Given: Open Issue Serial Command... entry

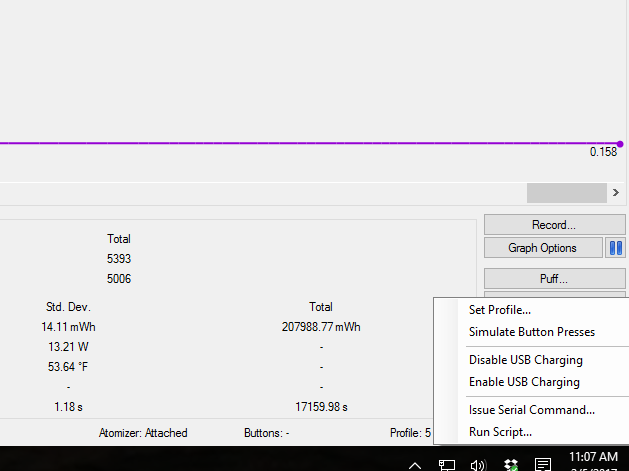Looking at the screenshot, I should [531, 409].
